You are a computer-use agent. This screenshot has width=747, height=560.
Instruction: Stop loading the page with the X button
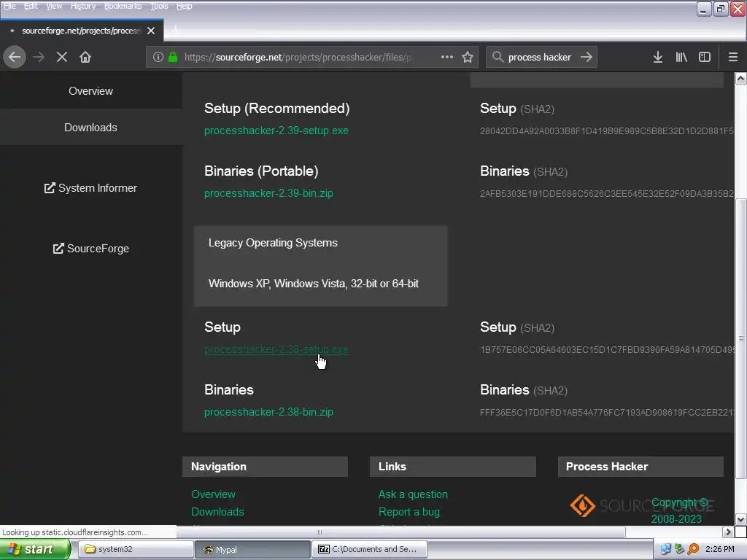tap(62, 57)
